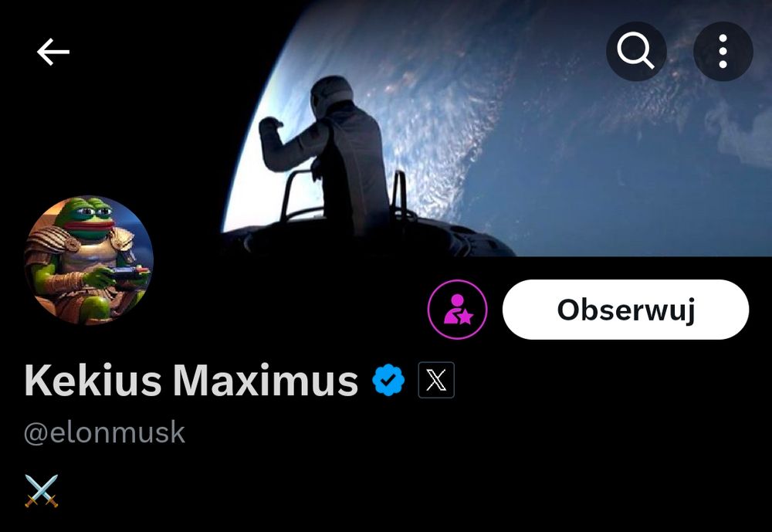772x532 pixels.
Task: Select the Kekius Maximus display name
Action: click(x=191, y=381)
